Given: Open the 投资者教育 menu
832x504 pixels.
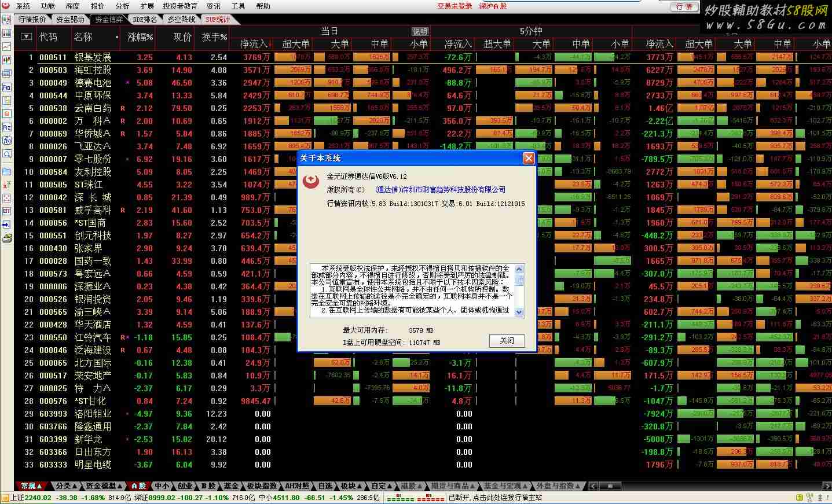Looking at the screenshot, I should tap(179, 6).
